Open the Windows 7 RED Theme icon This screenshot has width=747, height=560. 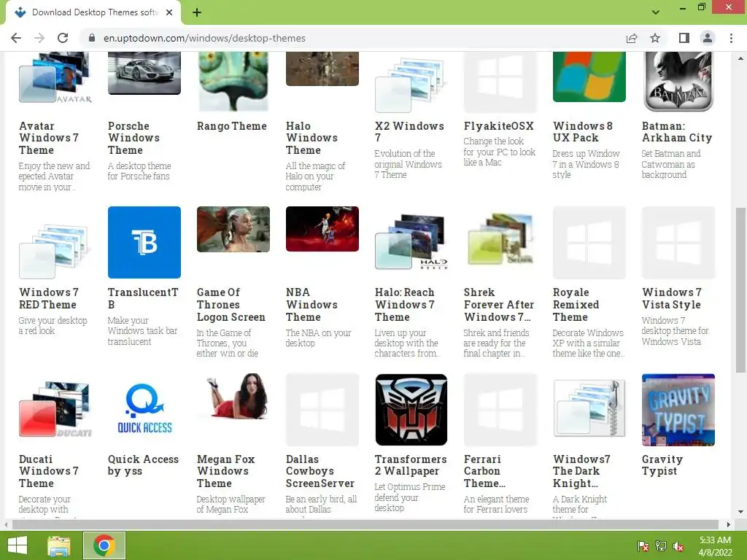coord(55,250)
